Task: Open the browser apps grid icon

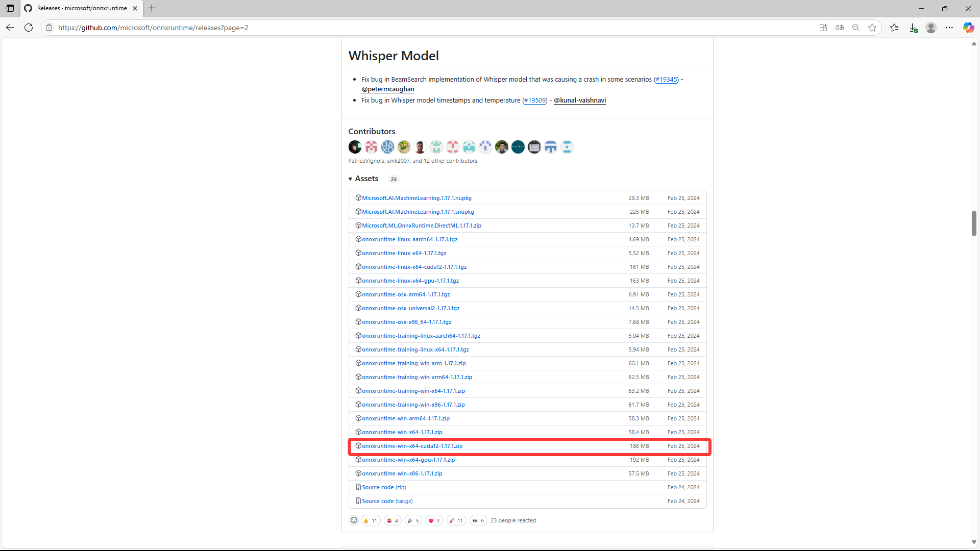Action: tap(823, 28)
